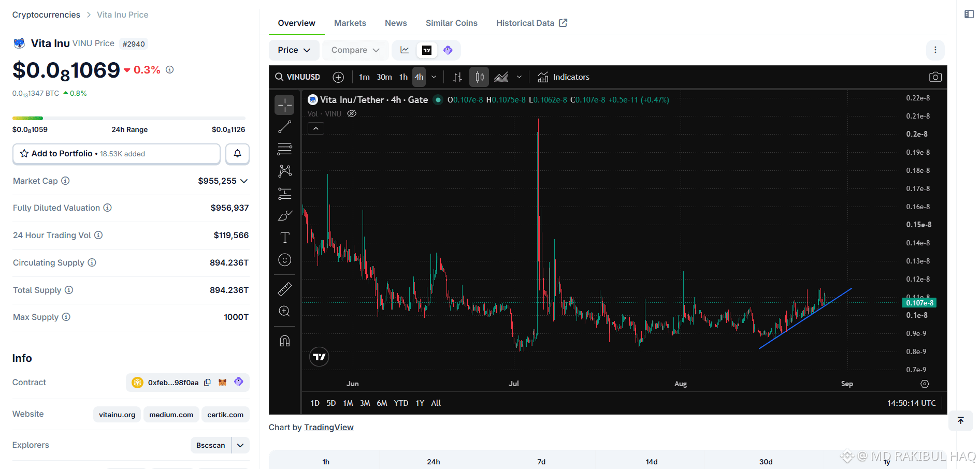
Task: Add token to MetaMask fox icon
Action: 222,383
